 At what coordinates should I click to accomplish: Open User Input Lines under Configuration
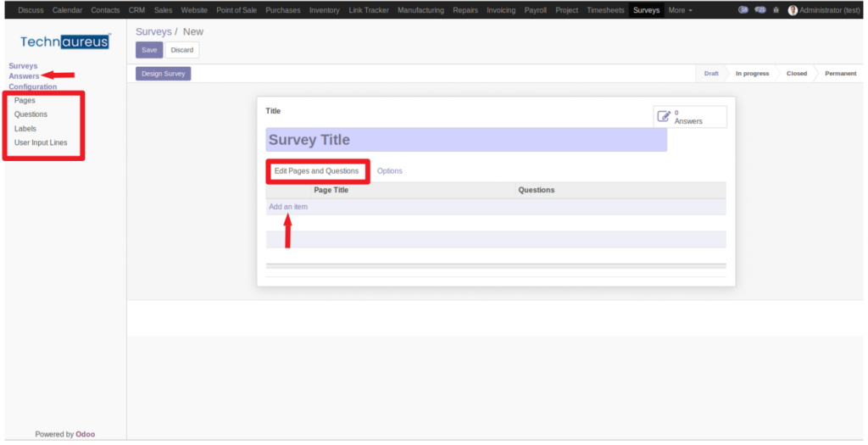(41, 142)
